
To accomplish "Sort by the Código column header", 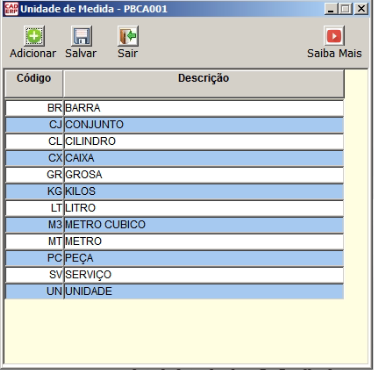I will [x=34, y=83].
